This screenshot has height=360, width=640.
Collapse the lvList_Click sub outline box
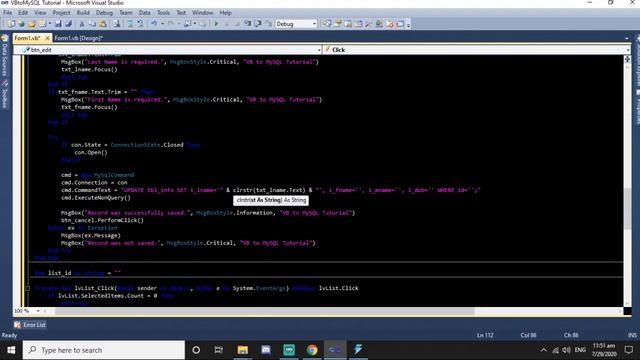click(x=28, y=288)
